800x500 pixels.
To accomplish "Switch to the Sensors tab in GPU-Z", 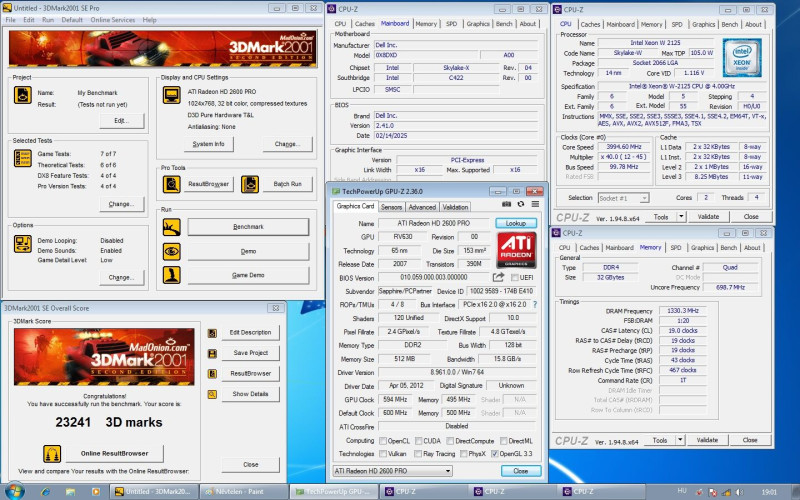I will [392, 206].
